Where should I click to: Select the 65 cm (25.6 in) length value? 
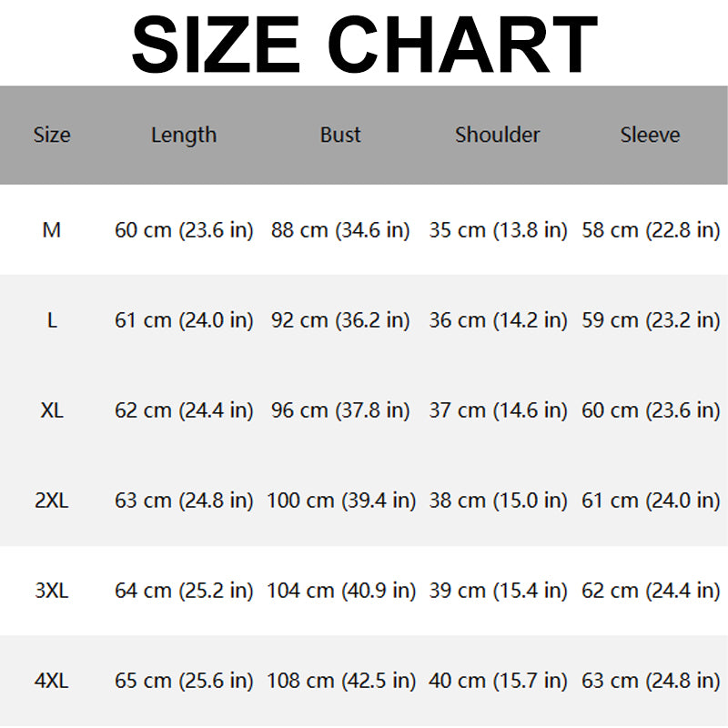(184, 681)
